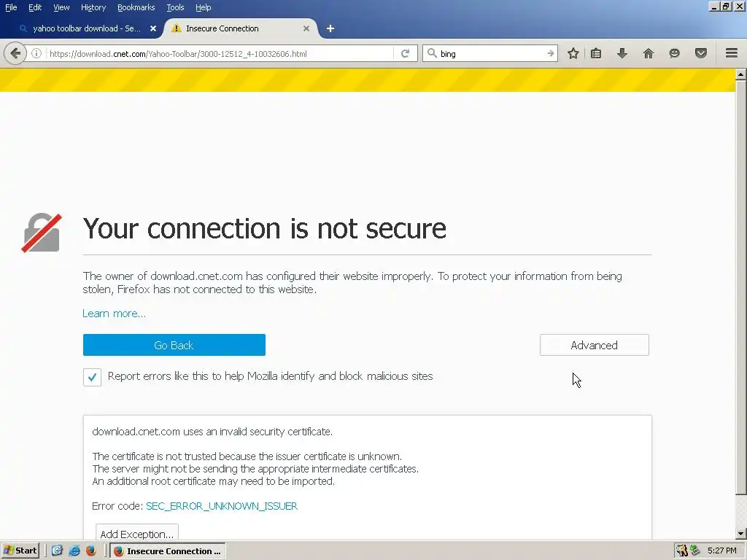Click the Pocket icon in toolbar

701,53
